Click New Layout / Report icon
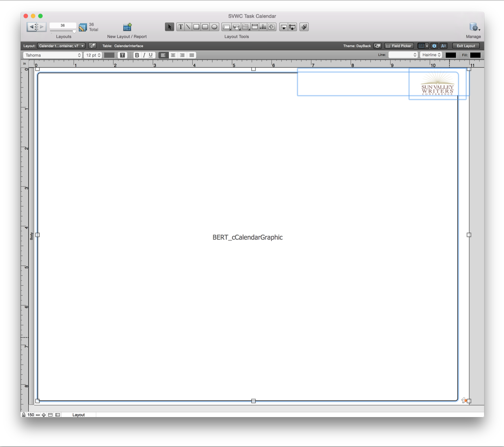Image resolution: width=504 pixels, height=447 pixels. click(127, 27)
